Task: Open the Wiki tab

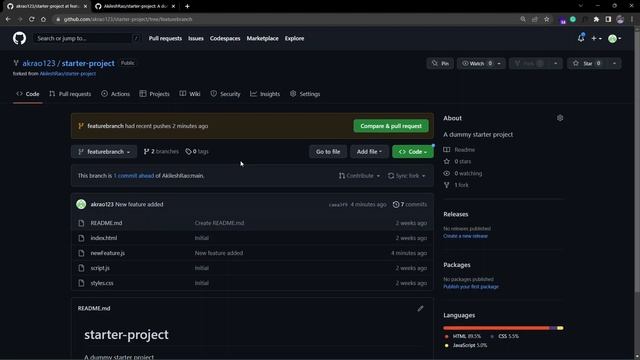Action: point(190,94)
